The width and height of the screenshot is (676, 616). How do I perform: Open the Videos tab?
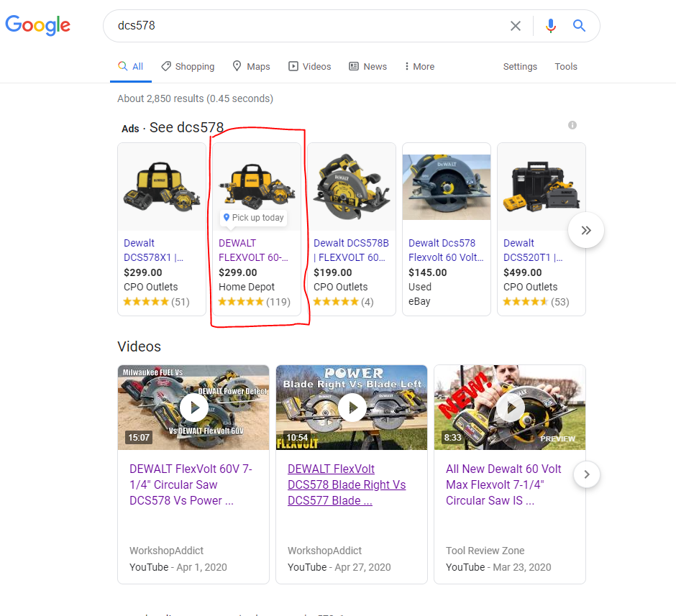310,67
